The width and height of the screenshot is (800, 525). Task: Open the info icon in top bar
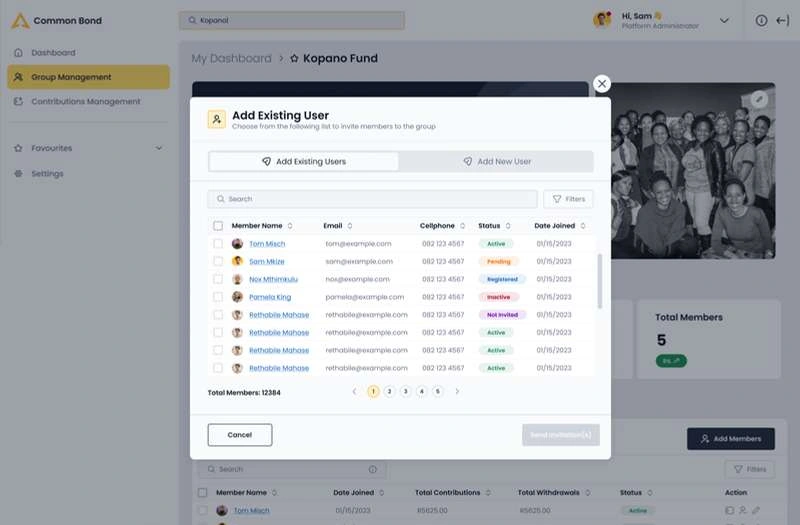pyautogui.click(x=761, y=20)
